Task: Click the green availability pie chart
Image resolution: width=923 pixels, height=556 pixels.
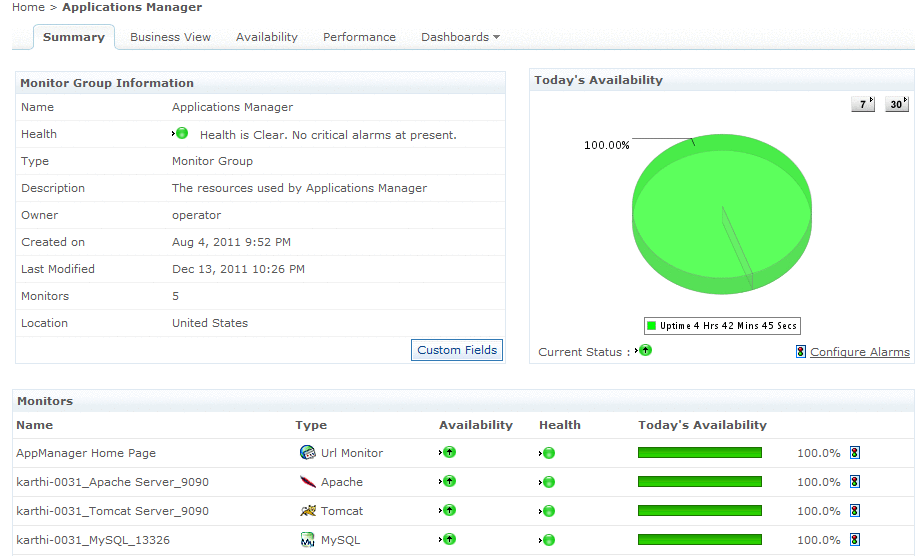Action: [x=722, y=214]
